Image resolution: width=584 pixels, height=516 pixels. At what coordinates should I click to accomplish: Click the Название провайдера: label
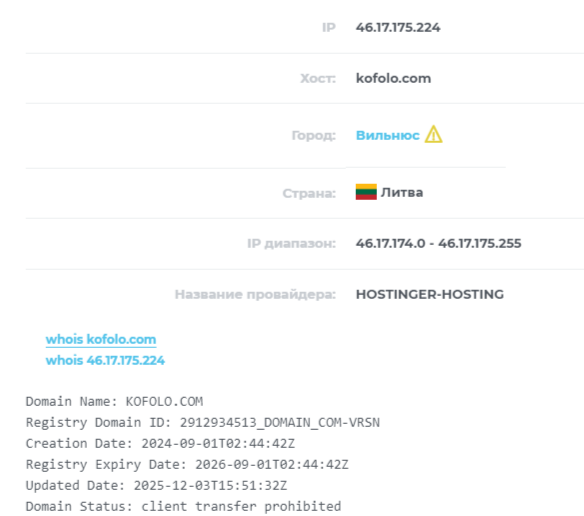(256, 294)
